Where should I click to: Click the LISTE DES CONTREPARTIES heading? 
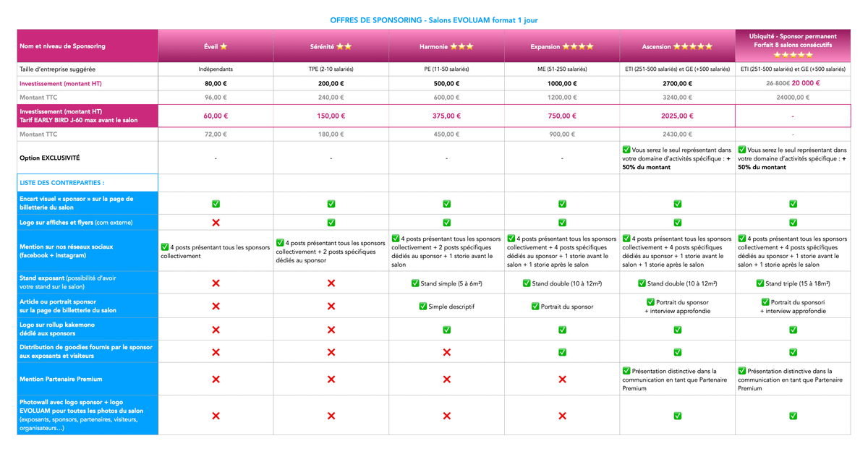pyautogui.click(x=61, y=183)
